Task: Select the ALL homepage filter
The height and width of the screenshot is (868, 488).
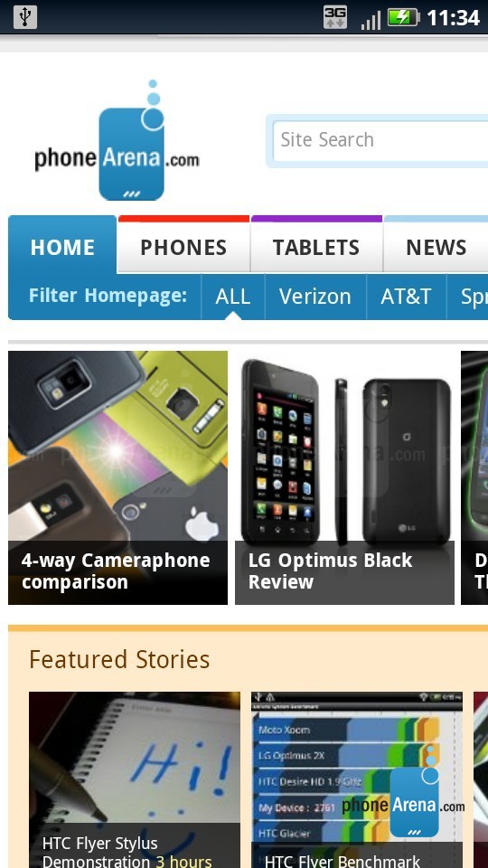Action: tap(233, 297)
